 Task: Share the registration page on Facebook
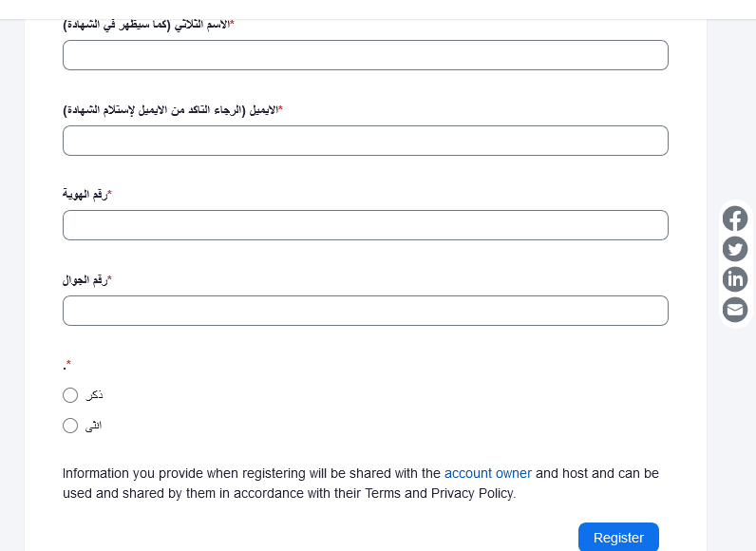(x=735, y=218)
